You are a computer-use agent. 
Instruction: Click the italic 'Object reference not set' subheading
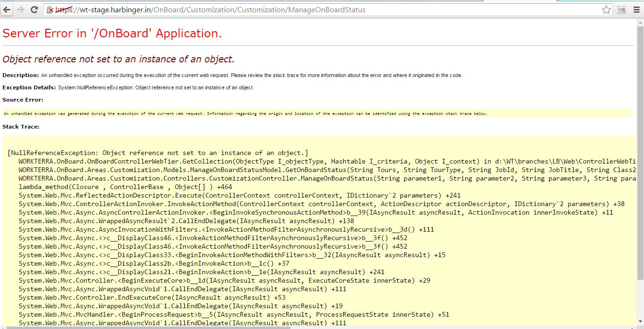pyautogui.click(x=118, y=59)
